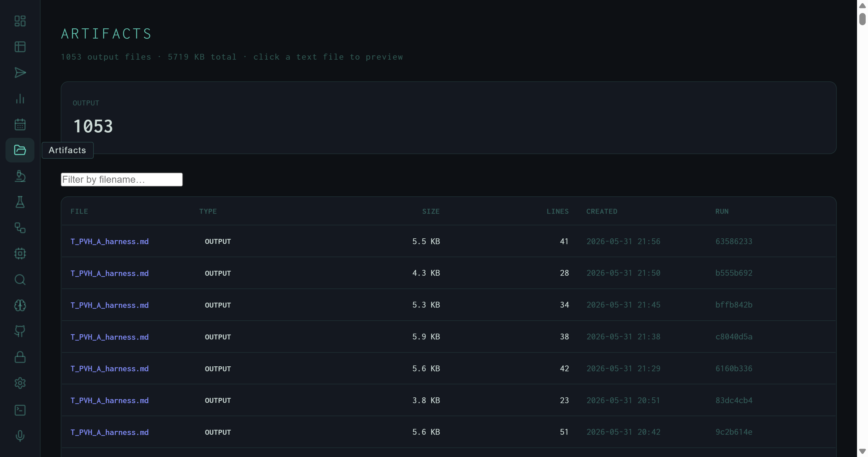Focus the Filter by filename field
The width and height of the screenshot is (868, 457).
tap(122, 180)
